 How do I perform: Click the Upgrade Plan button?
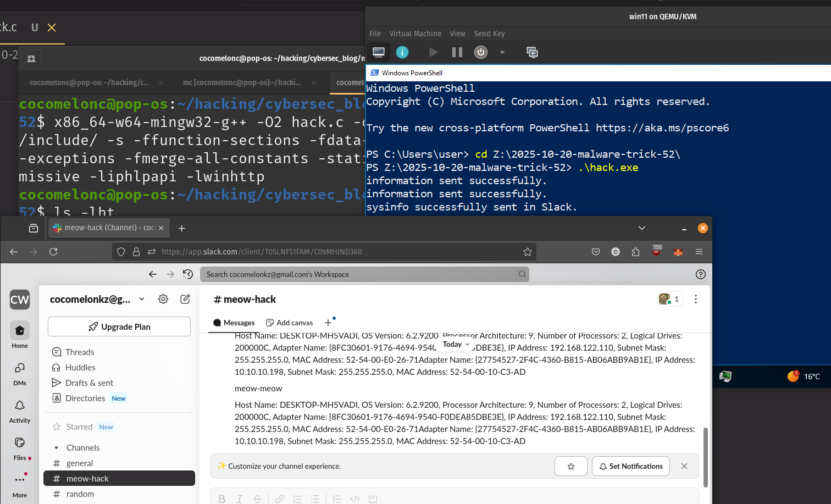[119, 326]
